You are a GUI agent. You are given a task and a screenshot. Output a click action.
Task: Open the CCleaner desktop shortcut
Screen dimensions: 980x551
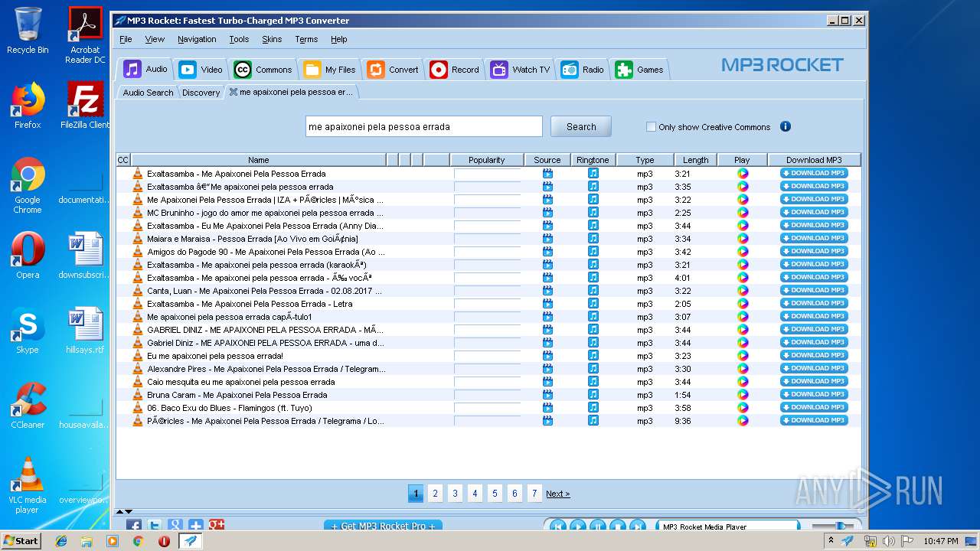point(28,406)
